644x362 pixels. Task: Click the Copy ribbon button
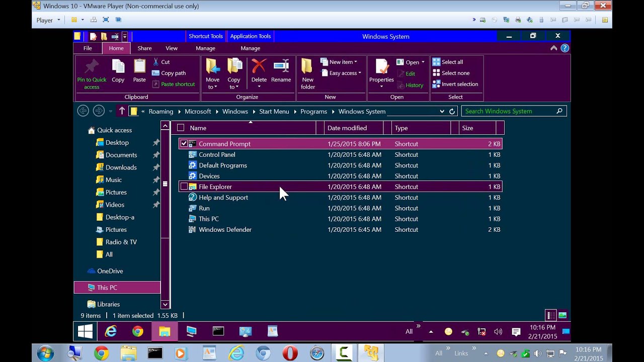coord(118,70)
